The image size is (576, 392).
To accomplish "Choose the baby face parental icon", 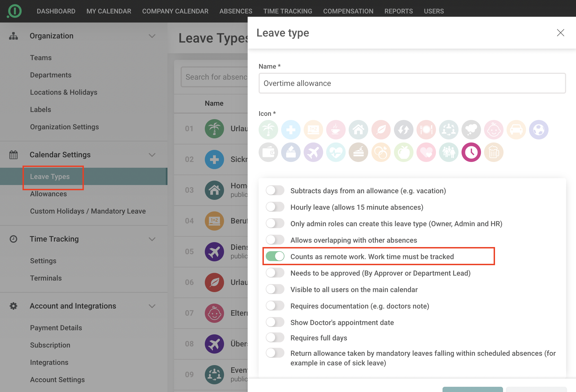I will pyautogui.click(x=494, y=130).
